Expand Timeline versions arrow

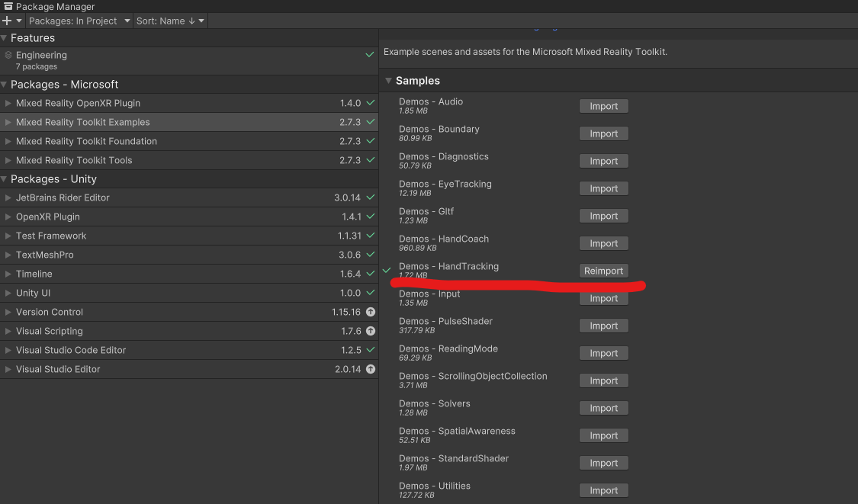[8, 274]
